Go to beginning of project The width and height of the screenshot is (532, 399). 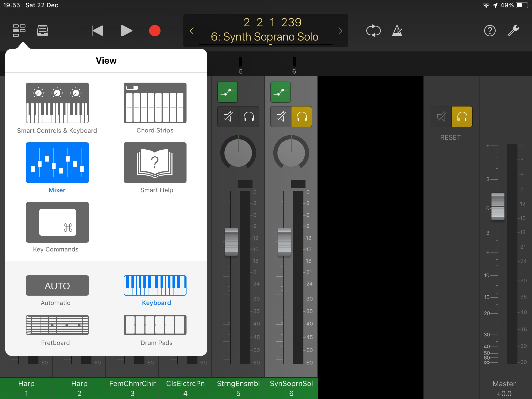[x=98, y=31]
